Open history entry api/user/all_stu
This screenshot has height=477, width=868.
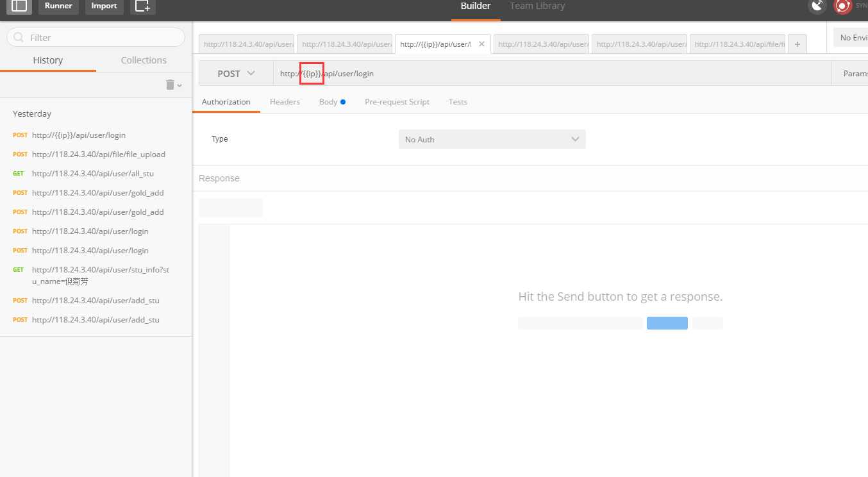(x=93, y=174)
